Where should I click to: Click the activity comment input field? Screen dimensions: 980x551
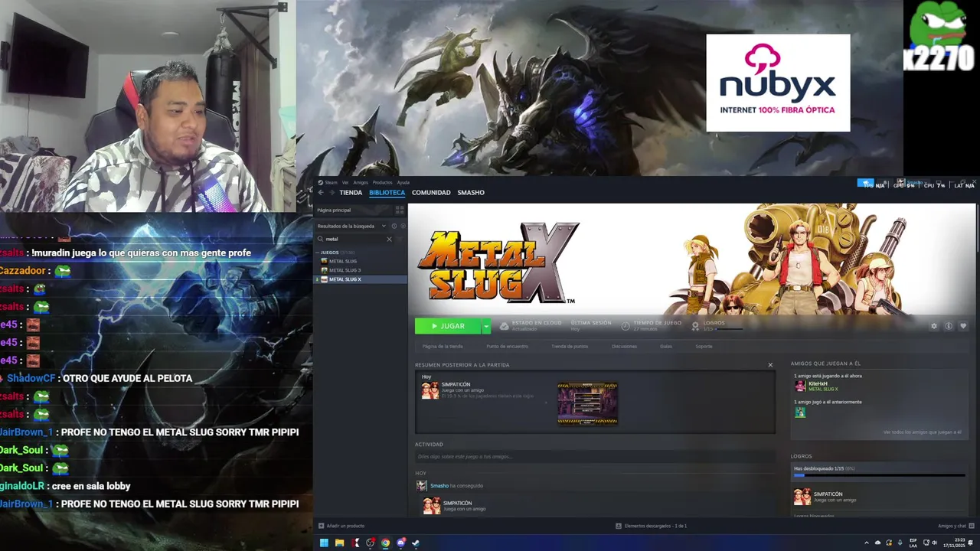595,457
